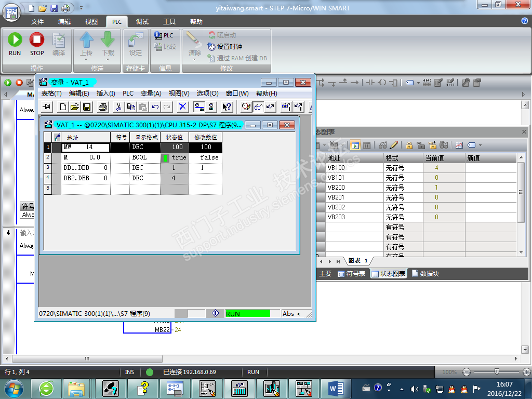Open the 设定 memory card setting
This screenshot has width=532, height=399.
(x=136, y=44)
